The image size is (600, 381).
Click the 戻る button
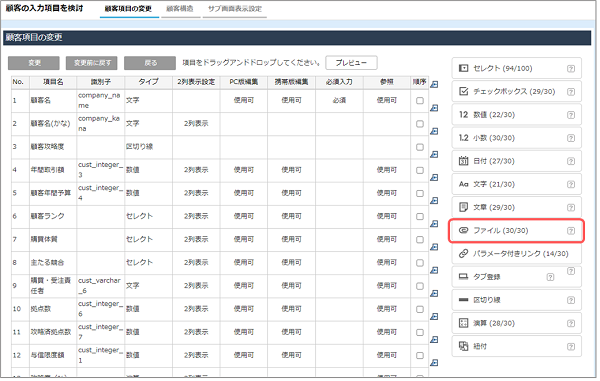(150, 63)
